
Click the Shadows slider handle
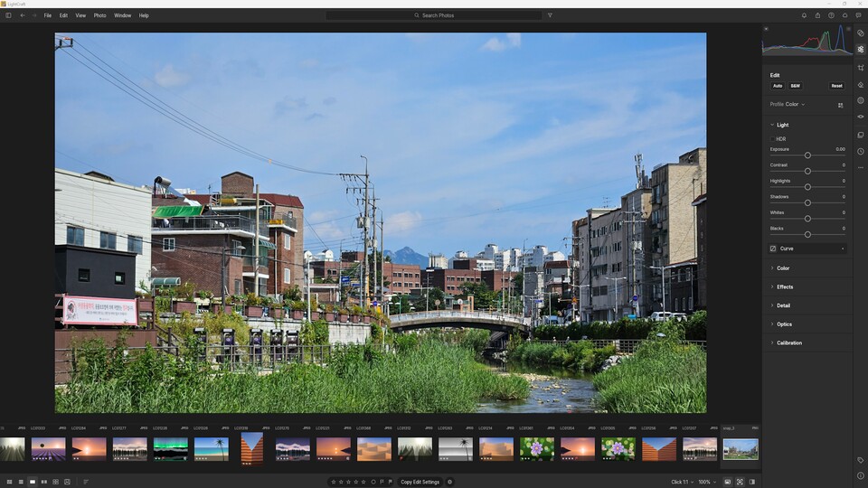(807, 203)
